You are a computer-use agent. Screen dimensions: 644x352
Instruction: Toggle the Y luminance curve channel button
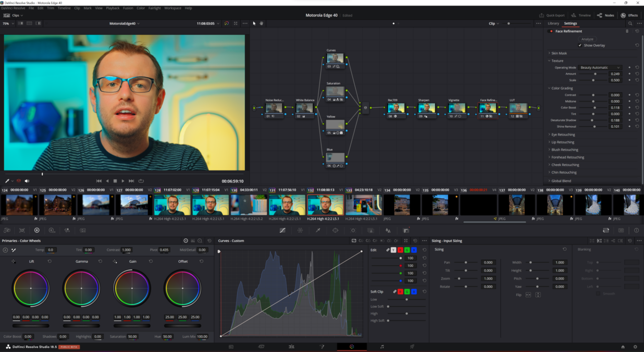click(393, 250)
